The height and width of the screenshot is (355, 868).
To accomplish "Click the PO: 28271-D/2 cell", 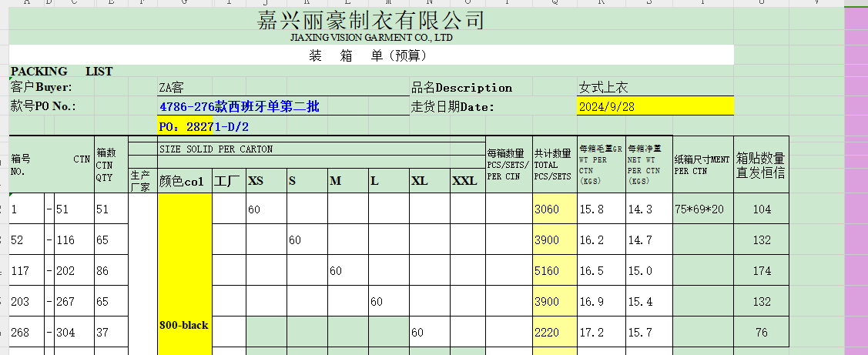I will point(204,126).
